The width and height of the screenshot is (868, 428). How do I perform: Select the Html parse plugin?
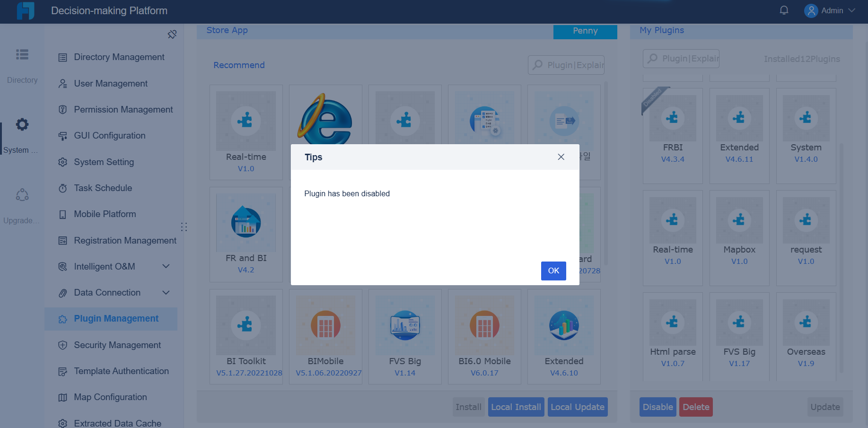pos(673,337)
